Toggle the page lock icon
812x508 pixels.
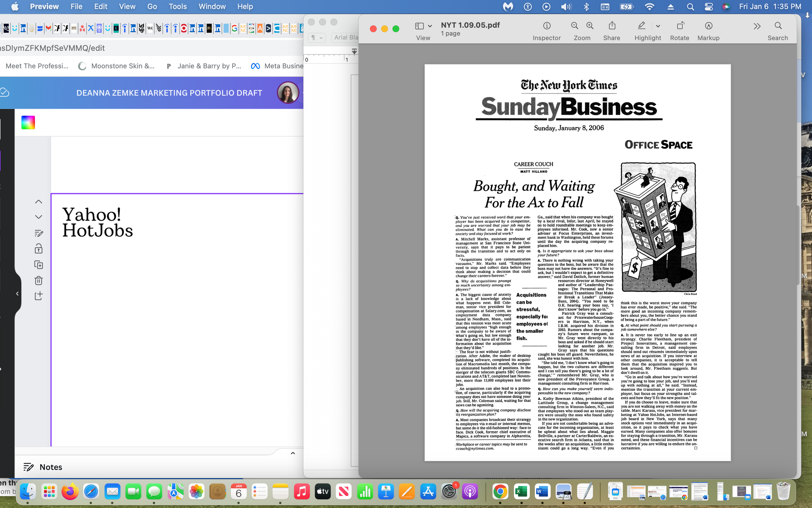(x=39, y=249)
